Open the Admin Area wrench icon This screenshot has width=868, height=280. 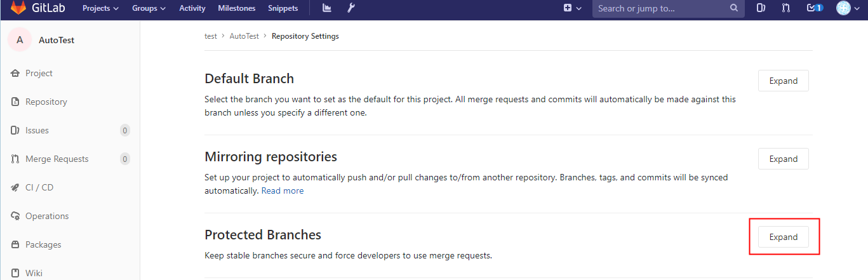(x=351, y=8)
